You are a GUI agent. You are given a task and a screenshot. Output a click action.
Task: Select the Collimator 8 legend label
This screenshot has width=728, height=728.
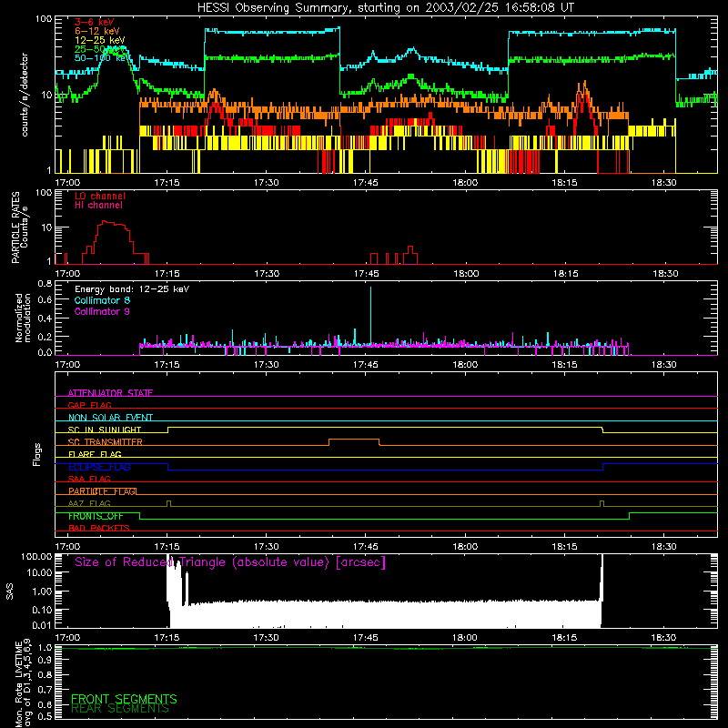102,300
